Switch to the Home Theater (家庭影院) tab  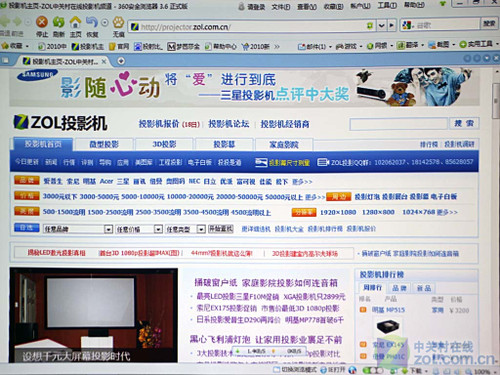(x=284, y=144)
